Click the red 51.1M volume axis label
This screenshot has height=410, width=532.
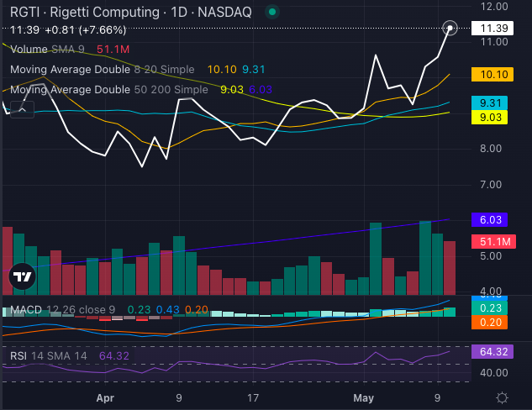[493, 241]
